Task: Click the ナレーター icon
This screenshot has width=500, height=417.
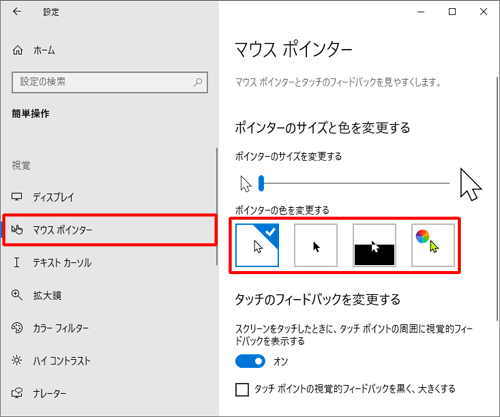Action: tap(17, 393)
